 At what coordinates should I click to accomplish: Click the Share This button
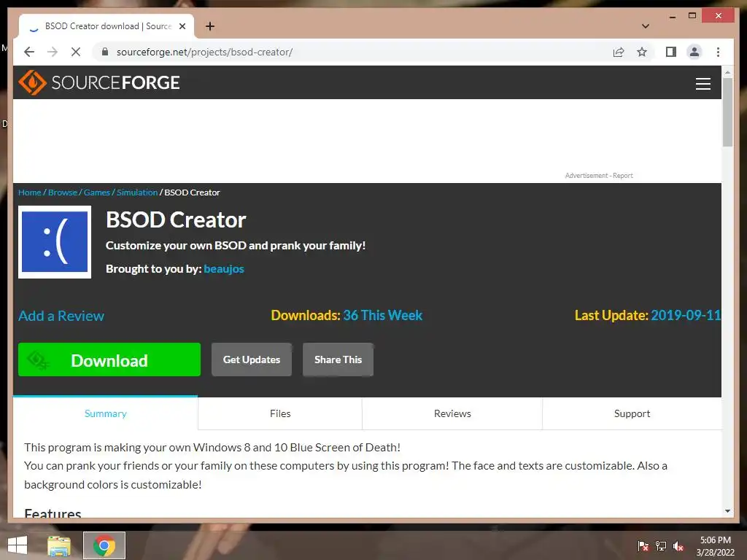[x=338, y=359]
